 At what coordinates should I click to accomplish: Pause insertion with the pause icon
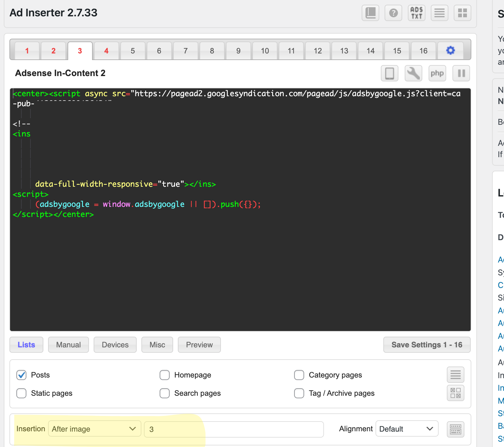[461, 74]
